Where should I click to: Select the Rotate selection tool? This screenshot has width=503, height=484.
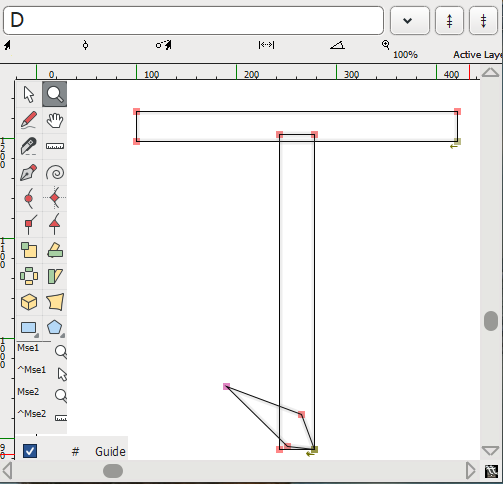pos(55,250)
